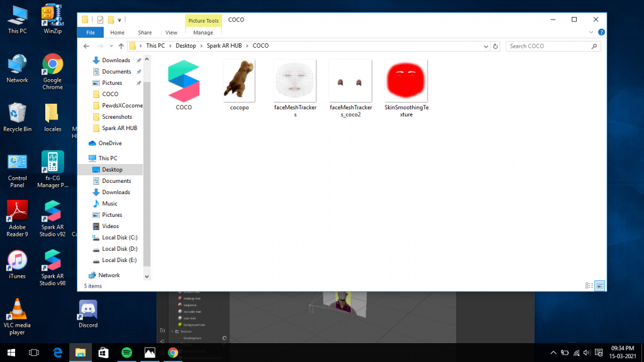This screenshot has width=644, height=362.
Task: Open Spark AR Studio v98 desktop shortcut
Action: [53, 268]
